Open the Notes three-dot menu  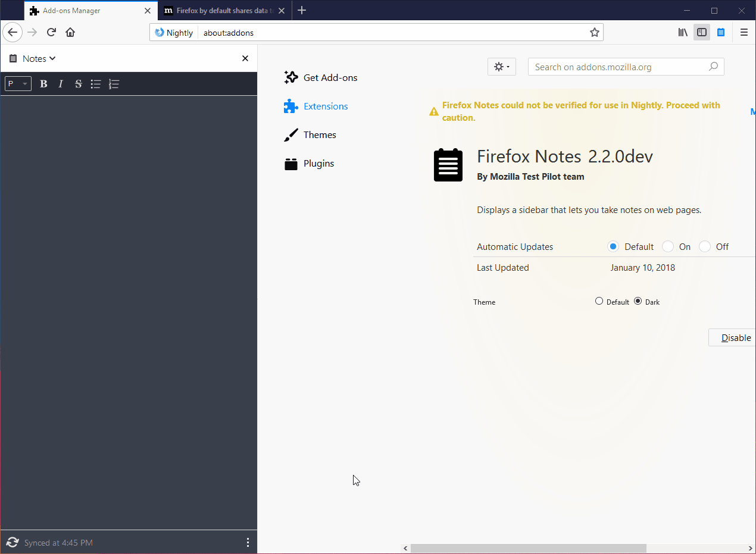(248, 542)
